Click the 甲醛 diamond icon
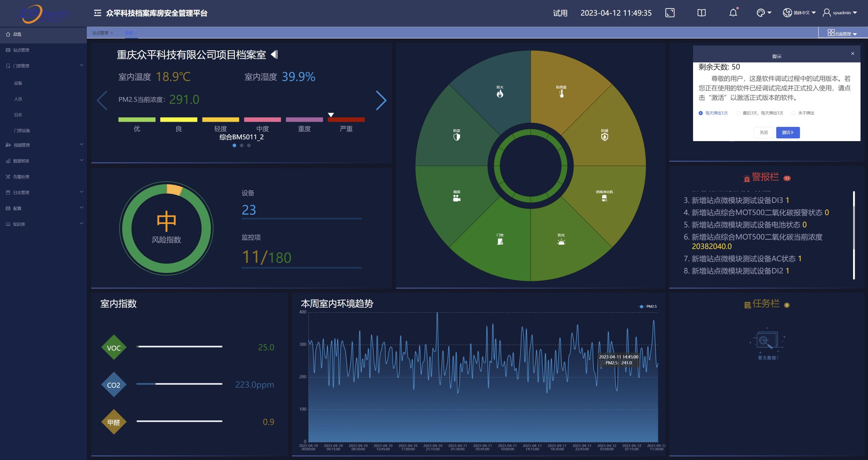The width and height of the screenshot is (868, 460). pyautogui.click(x=114, y=422)
